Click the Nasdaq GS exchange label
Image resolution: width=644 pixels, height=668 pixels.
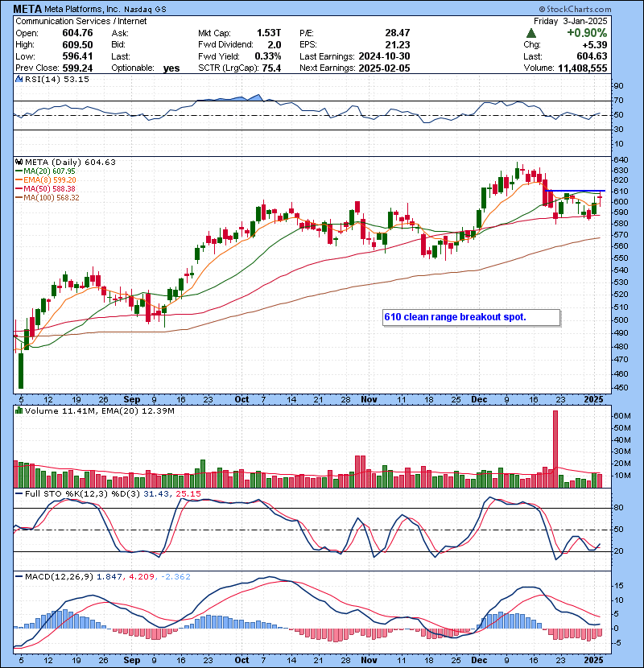point(146,9)
